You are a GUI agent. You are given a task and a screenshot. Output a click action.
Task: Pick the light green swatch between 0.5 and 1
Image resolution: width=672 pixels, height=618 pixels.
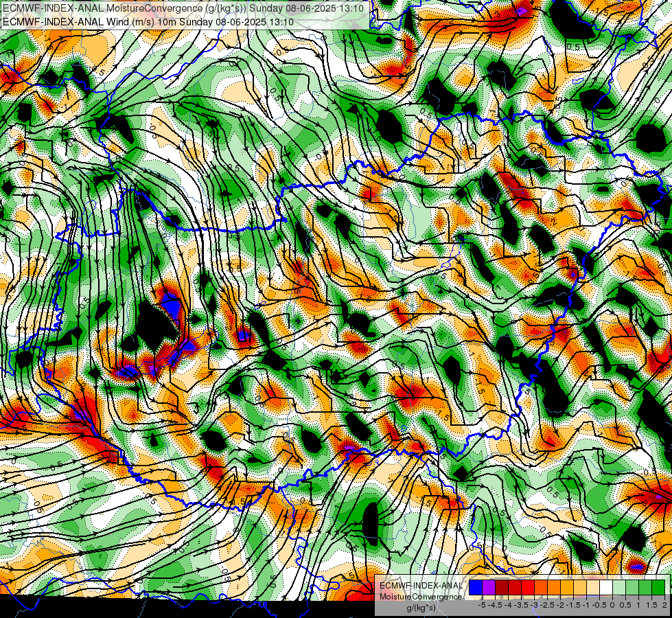click(x=632, y=588)
